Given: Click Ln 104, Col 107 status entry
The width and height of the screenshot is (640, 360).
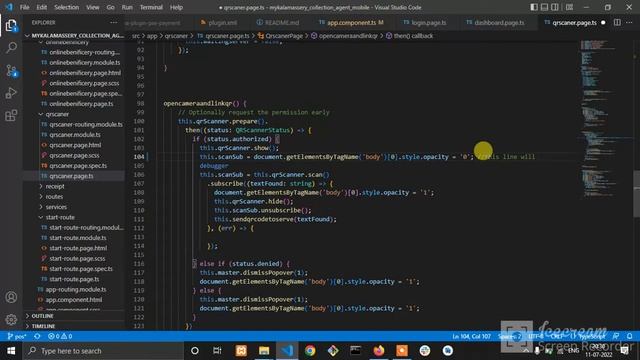Looking at the screenshot, I should (471, 336).
